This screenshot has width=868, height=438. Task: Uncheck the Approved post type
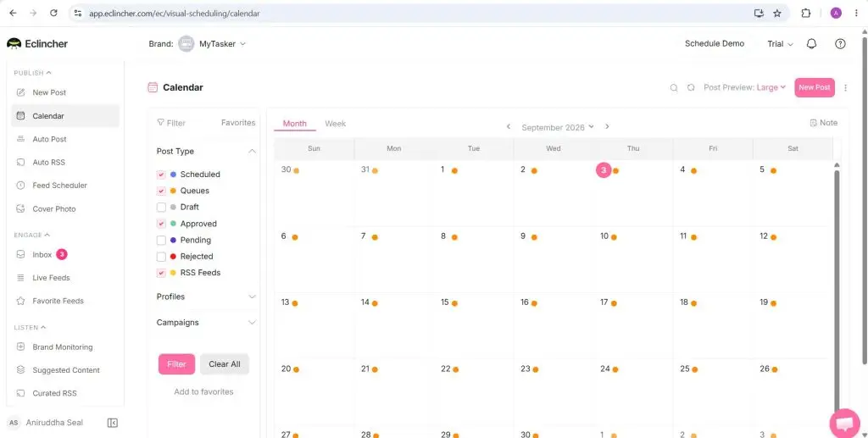[161, 224]
